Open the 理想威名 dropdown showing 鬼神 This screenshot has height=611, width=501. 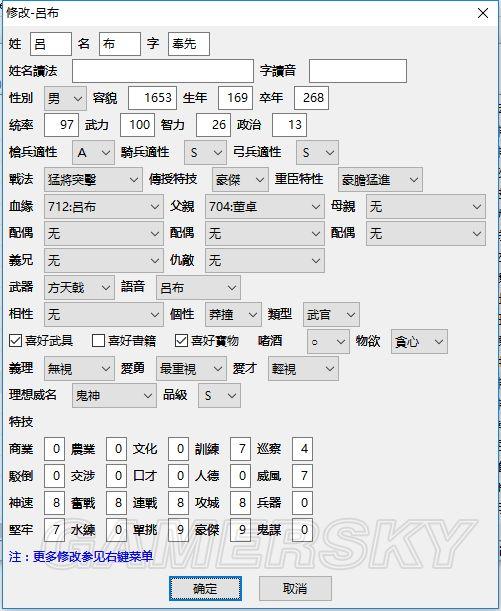114,396
